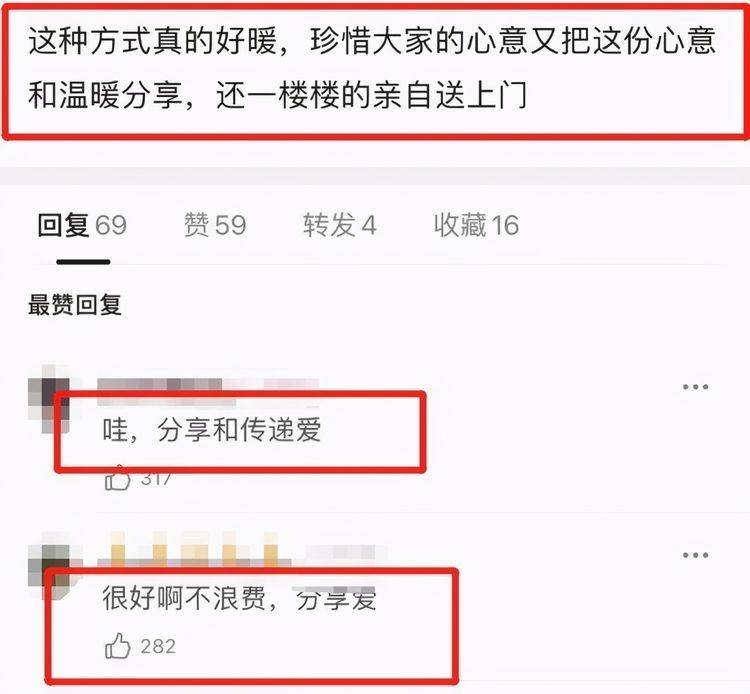This screenshot has height=694, width=750.
Task: Open avatar of the 很好啊不浪费 commenter
Action: (x=49, y=567)
